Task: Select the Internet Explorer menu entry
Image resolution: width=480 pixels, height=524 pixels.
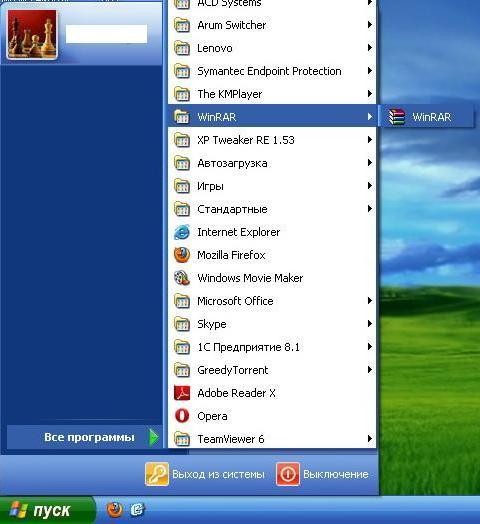Action: coord(272,232)
